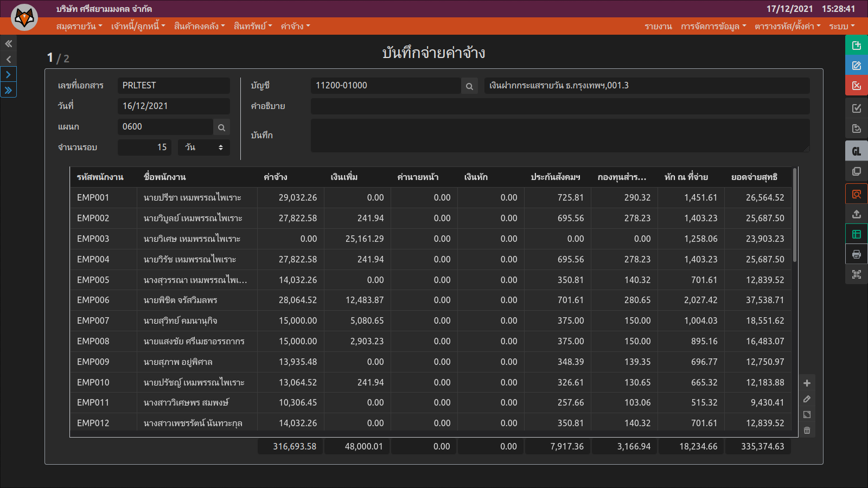Click the QR code scan icon
This screenshot has height=488, width=868.
pos(857,274)
